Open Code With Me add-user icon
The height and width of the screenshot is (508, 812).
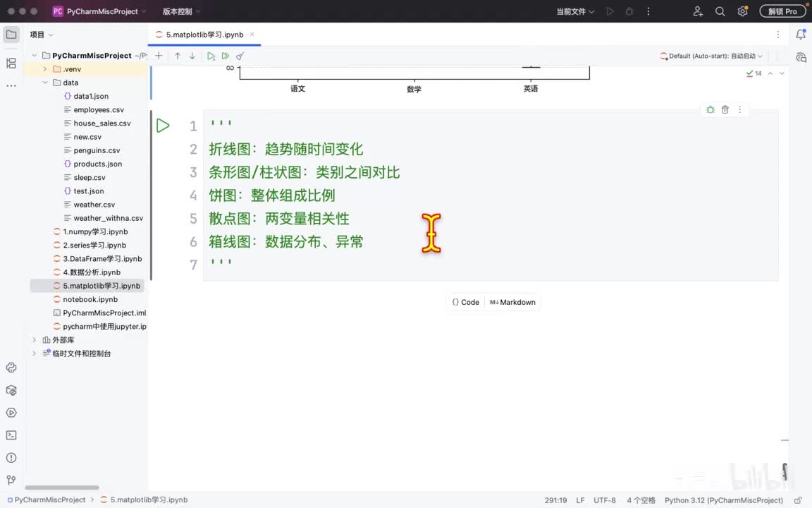698,11
